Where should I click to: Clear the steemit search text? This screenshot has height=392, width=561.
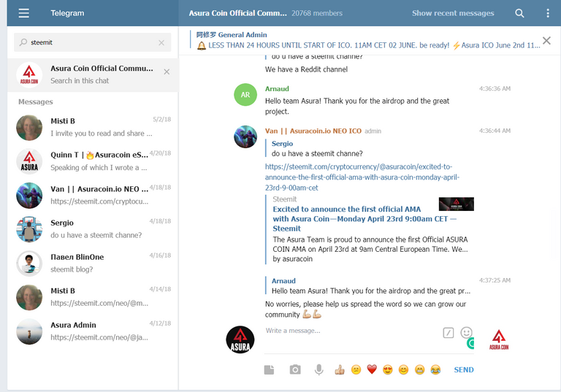coord(161,42)
